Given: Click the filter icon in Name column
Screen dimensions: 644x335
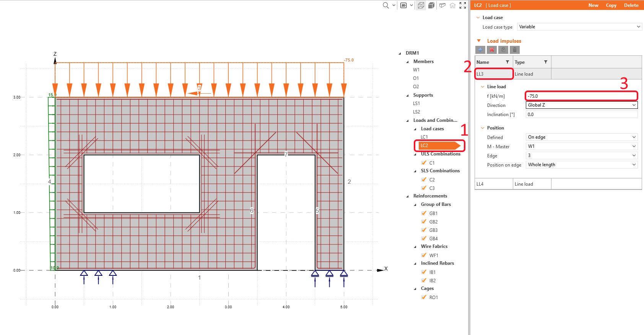Looking at the screenshot, I should [507, 62].
